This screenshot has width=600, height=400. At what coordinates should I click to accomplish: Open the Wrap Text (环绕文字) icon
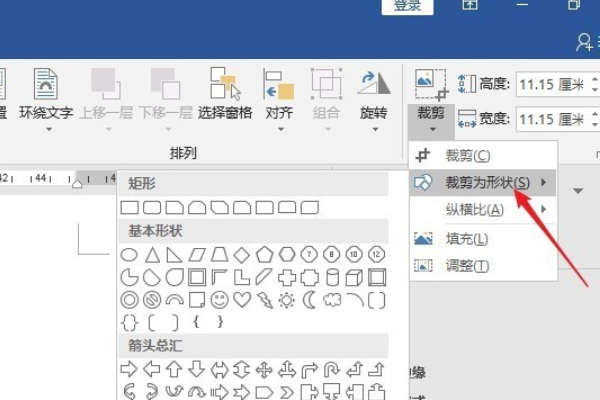click(x=46, y=84)
